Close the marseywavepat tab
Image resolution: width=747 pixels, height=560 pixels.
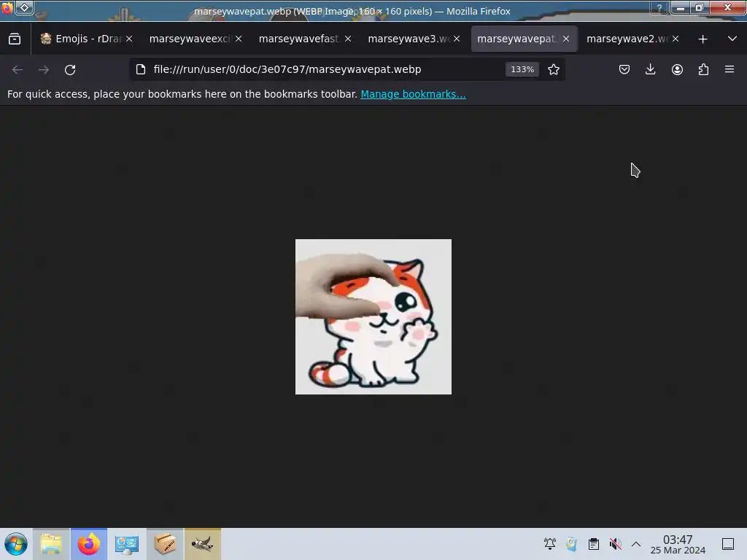point(566,39)
